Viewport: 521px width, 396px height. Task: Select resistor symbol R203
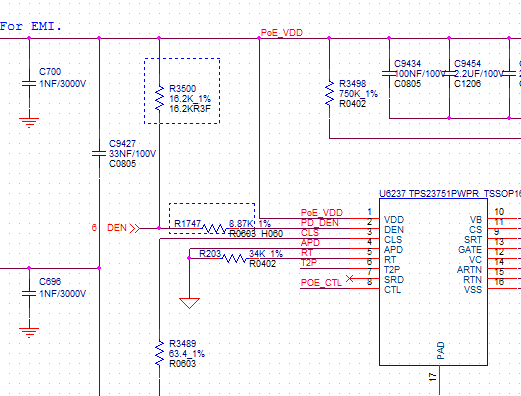click(235, 258)
